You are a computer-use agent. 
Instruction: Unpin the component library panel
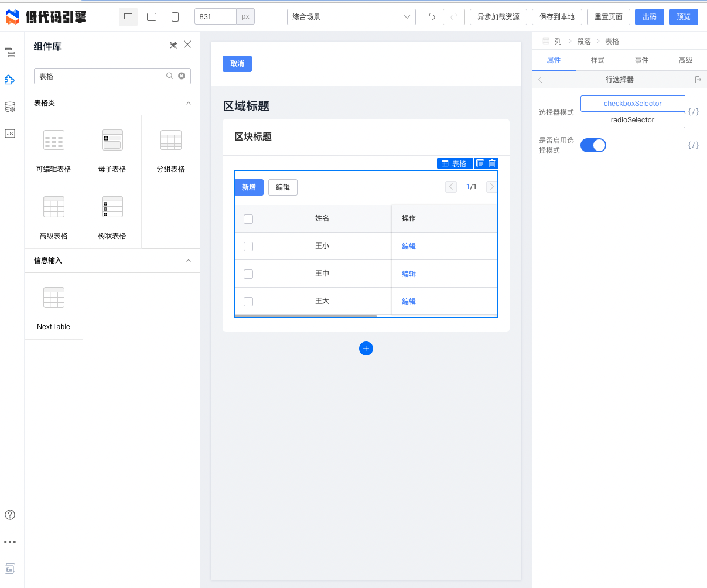(x=173, y=45)
